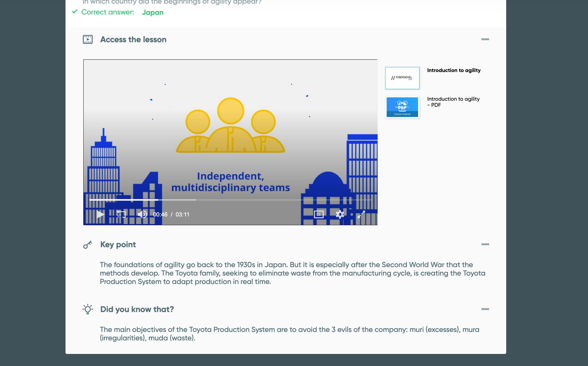Click the lightbulb Did you know icon
The height and width of the screenshot is (366, 588).
tap(88, 309)
